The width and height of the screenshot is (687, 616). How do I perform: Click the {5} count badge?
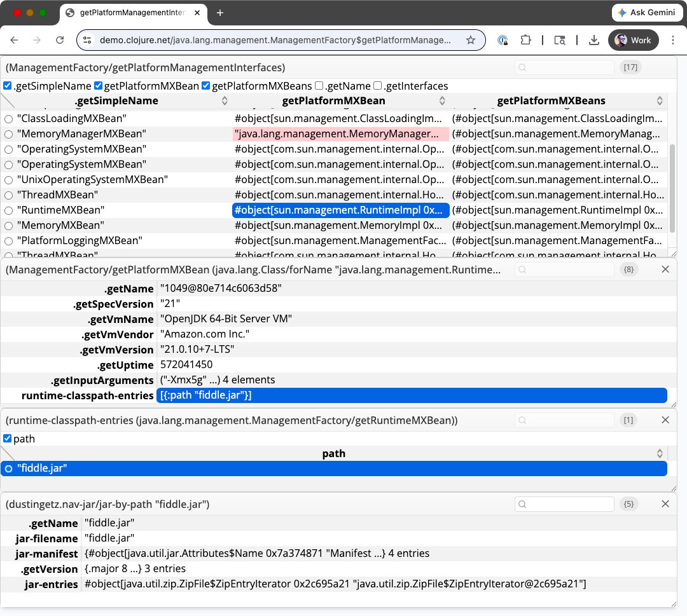tap(628, 504)
